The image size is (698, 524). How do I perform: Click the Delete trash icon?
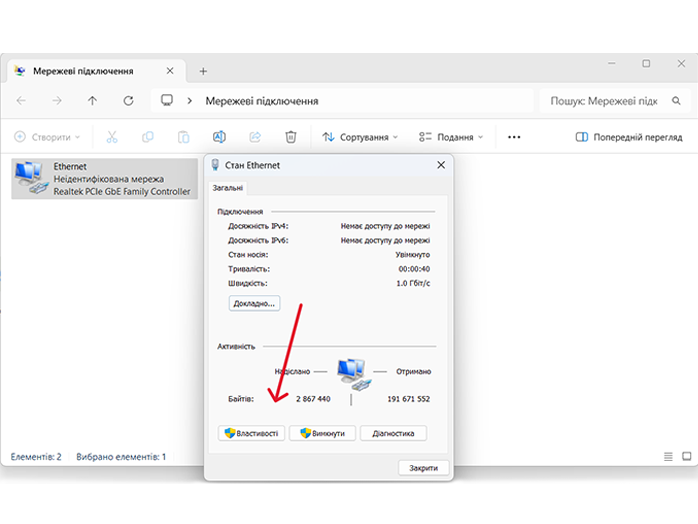[x=291, y=137]
